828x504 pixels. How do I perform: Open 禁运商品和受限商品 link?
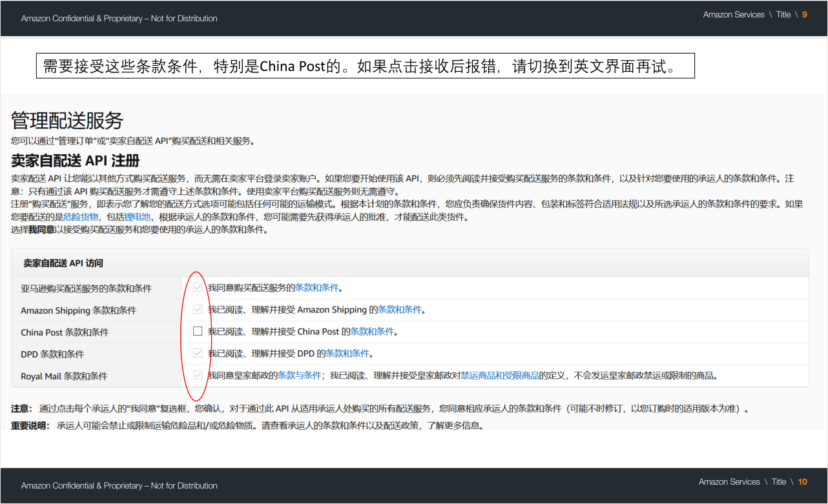pos(500,376)
